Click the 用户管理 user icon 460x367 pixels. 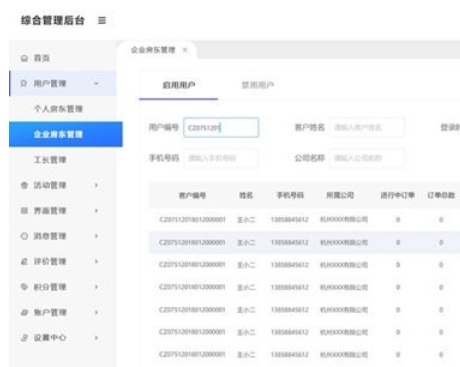[24, 83]
